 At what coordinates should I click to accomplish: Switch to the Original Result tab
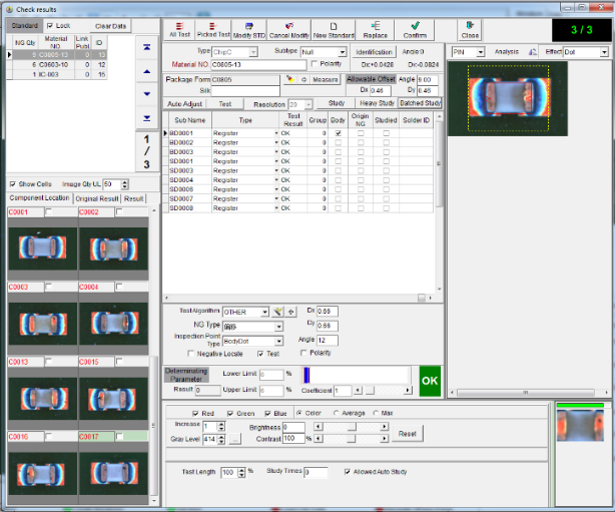point(97,199)
